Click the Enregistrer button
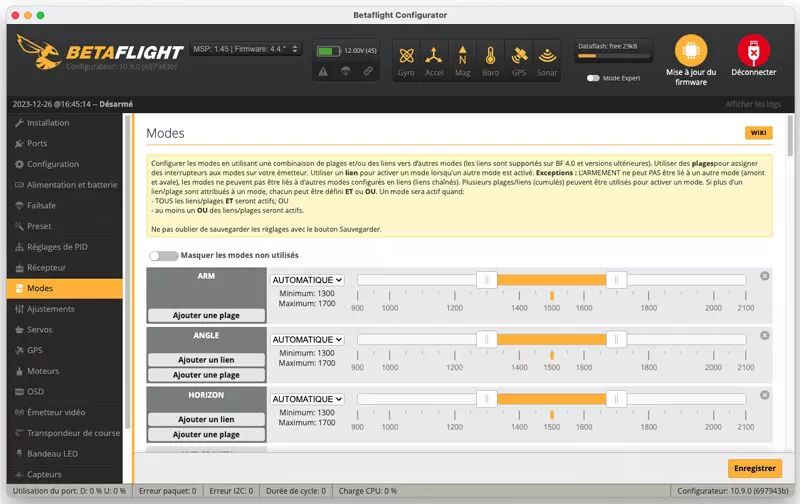 pyautogui.click(x=755, y=468)
